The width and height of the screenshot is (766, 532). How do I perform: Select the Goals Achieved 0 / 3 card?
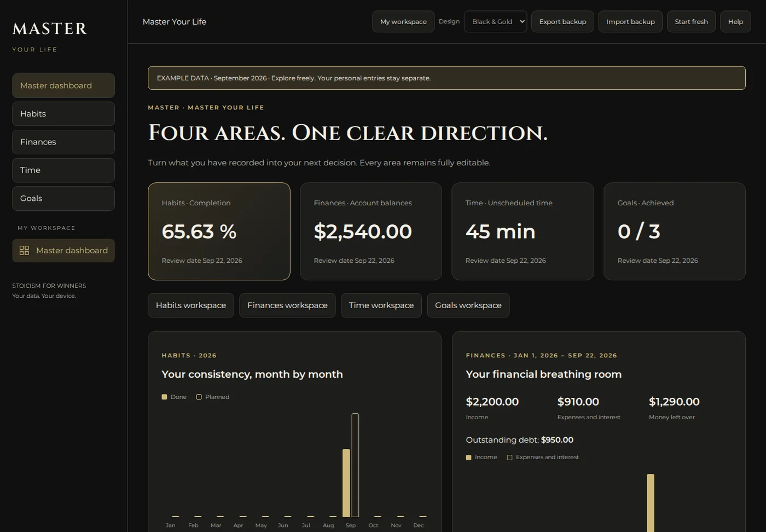(675, 232)
